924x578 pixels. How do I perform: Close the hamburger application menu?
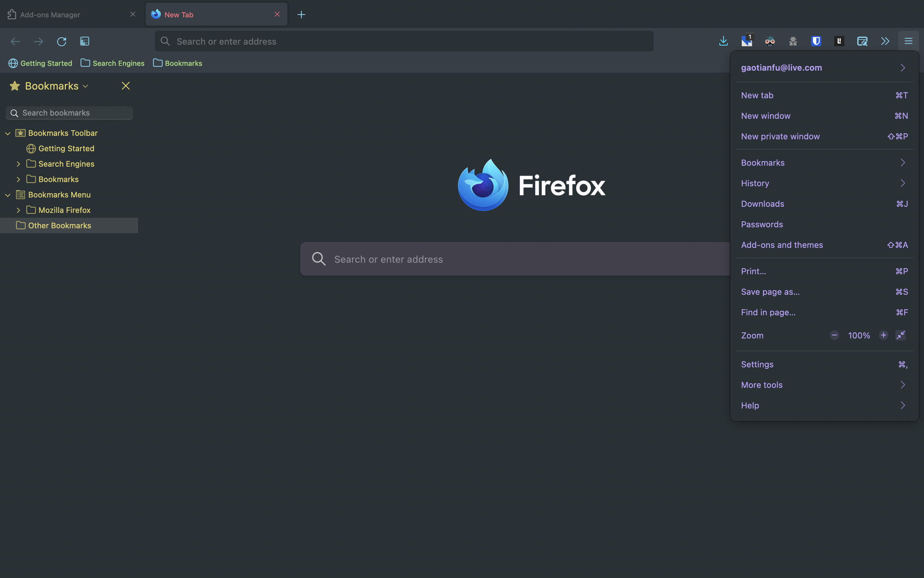[908, 41]
